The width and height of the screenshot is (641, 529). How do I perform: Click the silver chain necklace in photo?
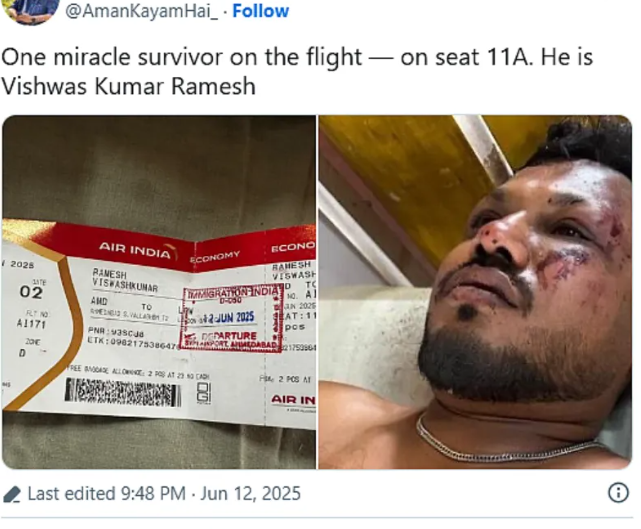tap(507, 444)
